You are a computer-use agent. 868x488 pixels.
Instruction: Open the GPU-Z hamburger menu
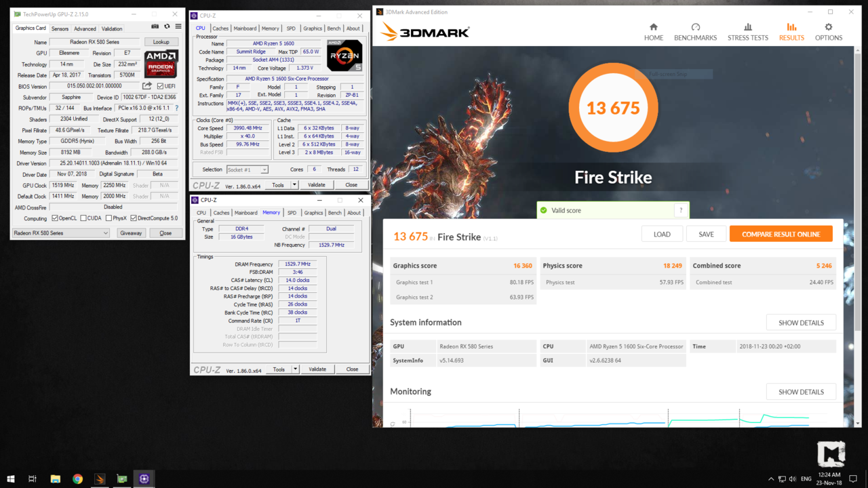(x=178, y=26)
